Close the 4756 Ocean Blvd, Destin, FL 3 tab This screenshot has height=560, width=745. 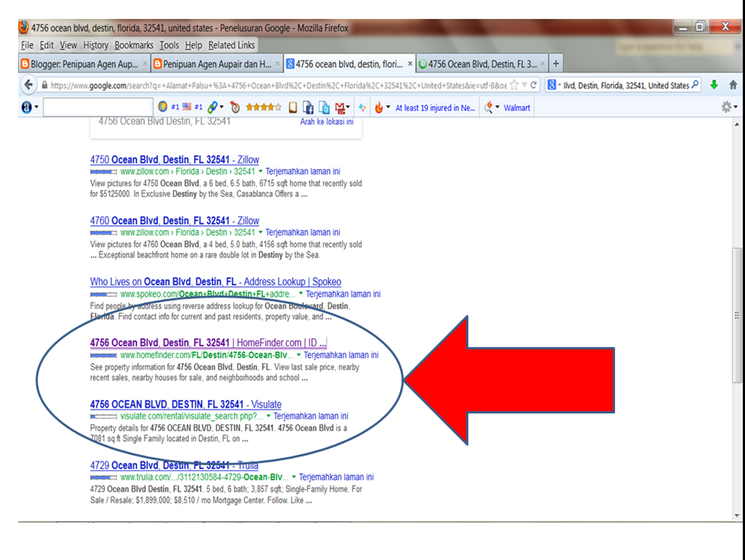point(542,64)
